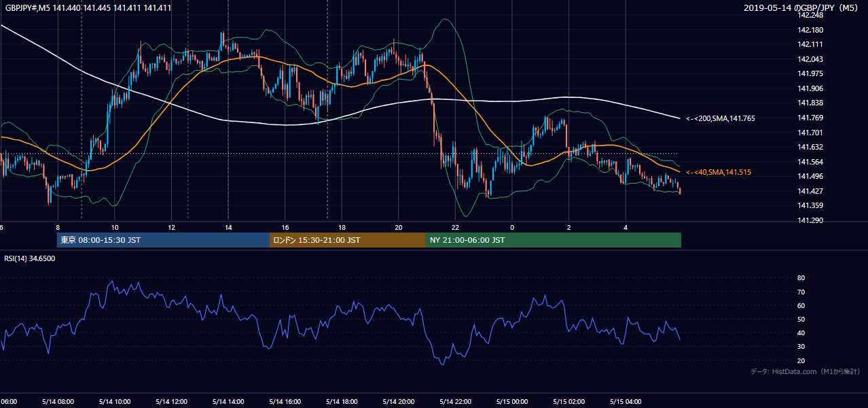Viewport: 868px width, 408px height.
Task: Click the GBPJPY#,M5 price header text
Action: pyautogui.click(x=88, y=8)
